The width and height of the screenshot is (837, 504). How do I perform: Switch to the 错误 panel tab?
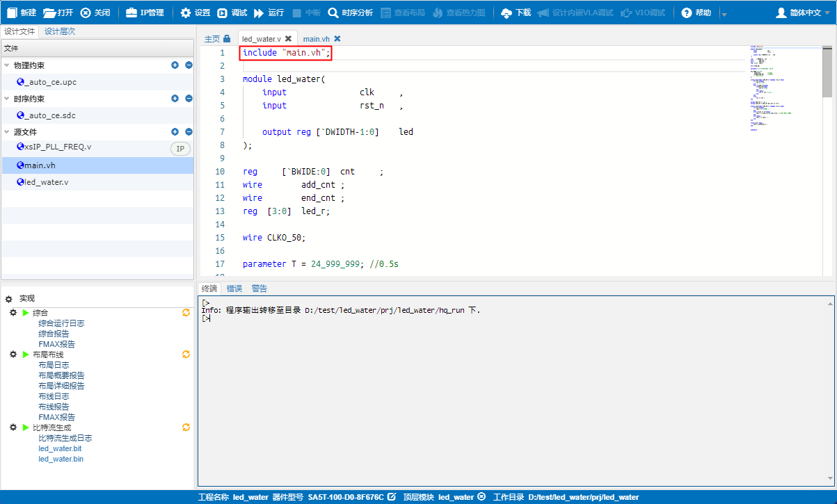tap(234, 288)
